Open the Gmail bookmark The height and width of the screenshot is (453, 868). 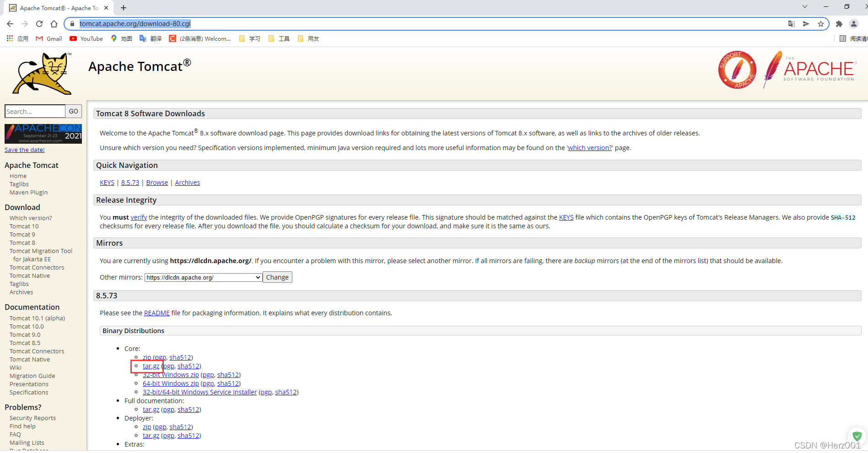(x=49, y=38)
